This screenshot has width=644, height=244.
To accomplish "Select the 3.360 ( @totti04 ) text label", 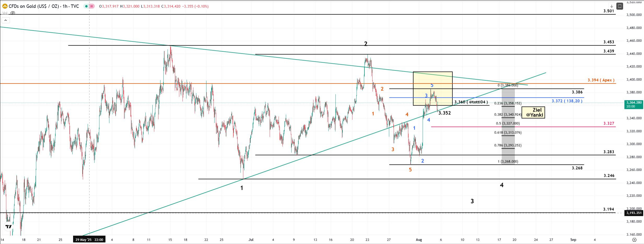I will 471,102.
